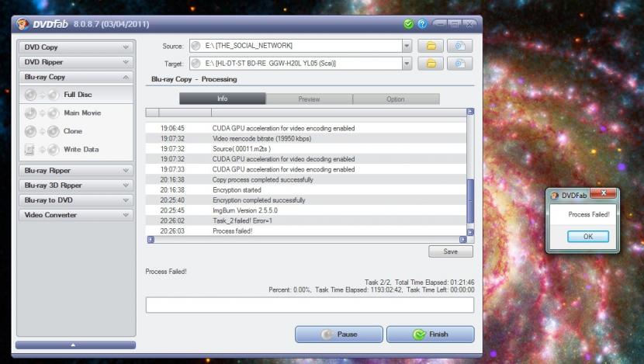Expand the Blu-ray to DVD section
Viewport: 644px width, 364px height.
point(76,200)
